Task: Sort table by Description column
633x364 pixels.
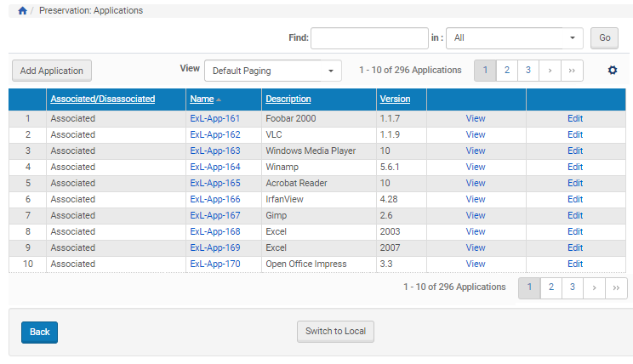Action: click(x=288, y=99)
